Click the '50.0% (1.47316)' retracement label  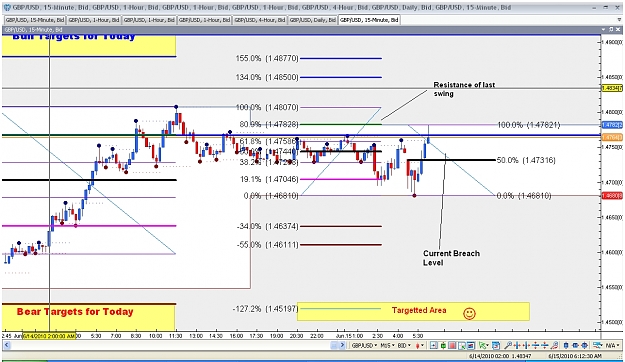[x=526, y=160]
